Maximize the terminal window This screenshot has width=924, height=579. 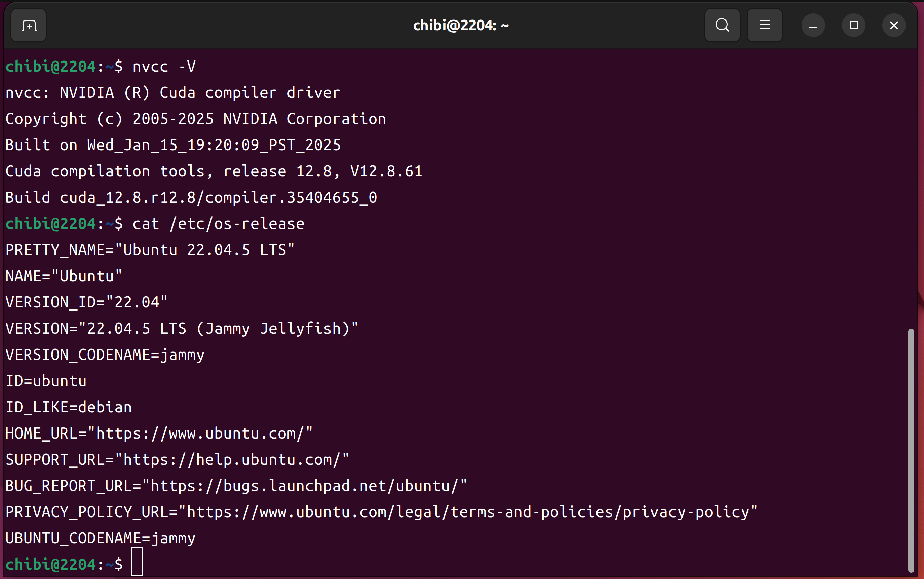(853, 26)
